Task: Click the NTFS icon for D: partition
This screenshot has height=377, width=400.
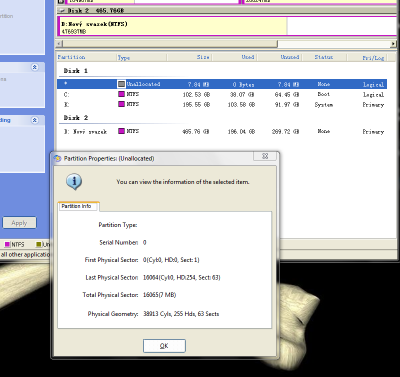Action: click(122, 131)
